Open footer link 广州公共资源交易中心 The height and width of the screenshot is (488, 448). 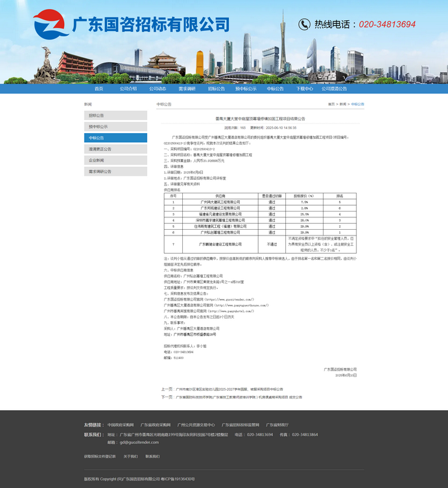pyautogui.click(x=196, y=425)
